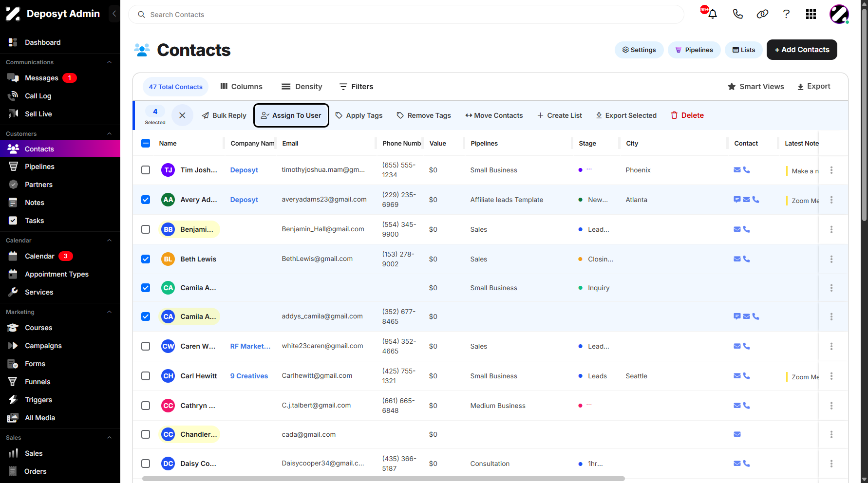
Task: Click the Apply Tags button
Action: pos(359,115)
